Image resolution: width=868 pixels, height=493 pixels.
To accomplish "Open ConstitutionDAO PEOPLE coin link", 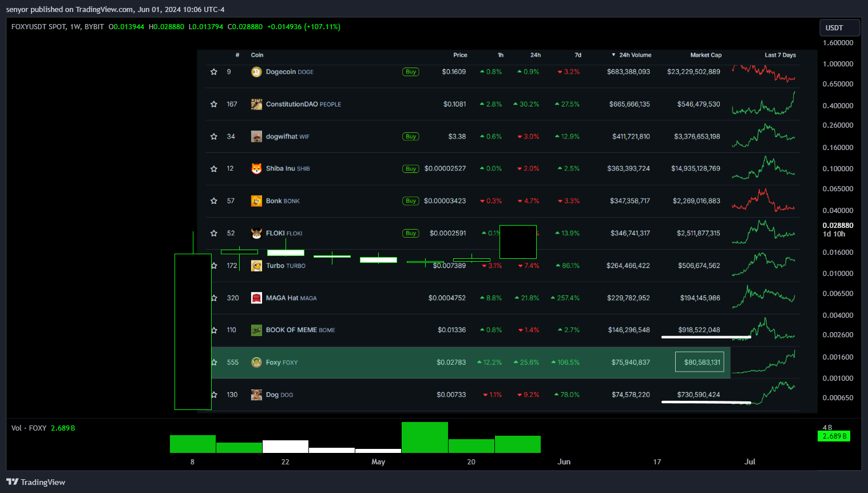I will (x=303, y=104).
